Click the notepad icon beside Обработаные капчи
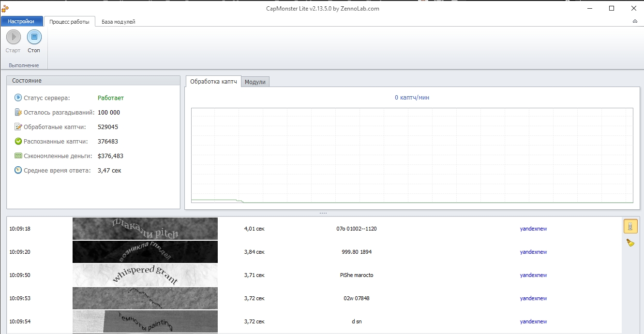The width and height of the screenshot is (644, 334). 18,127
